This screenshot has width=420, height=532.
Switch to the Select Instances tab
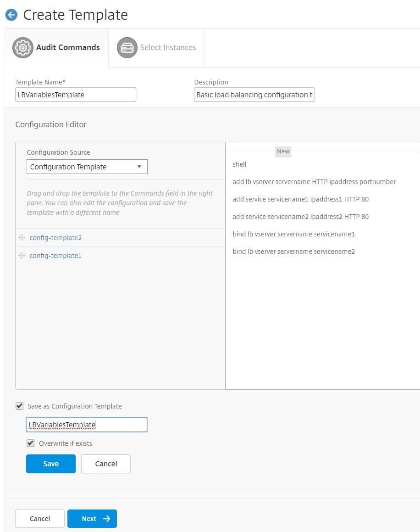point(157,48)
